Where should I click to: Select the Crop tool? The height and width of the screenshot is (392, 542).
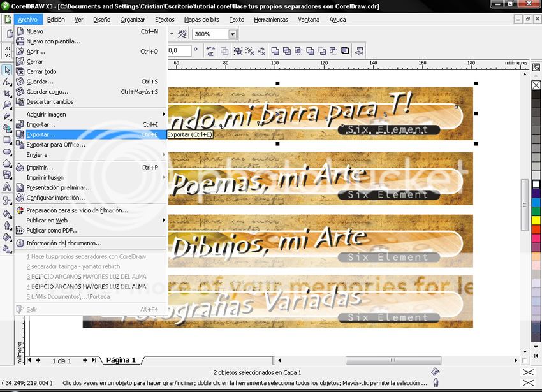tap(7, 93)
